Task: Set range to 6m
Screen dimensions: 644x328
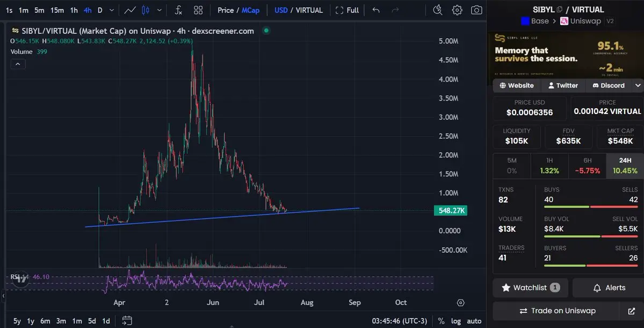Action: [45, 321]
